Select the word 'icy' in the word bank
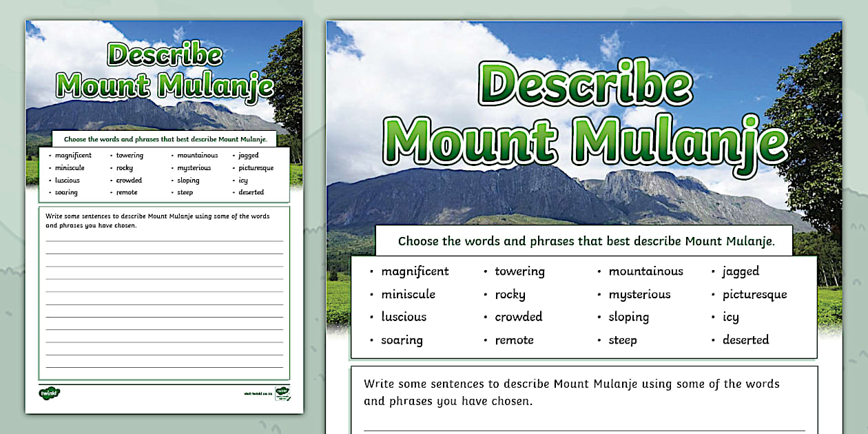 [x=730, y=317]
